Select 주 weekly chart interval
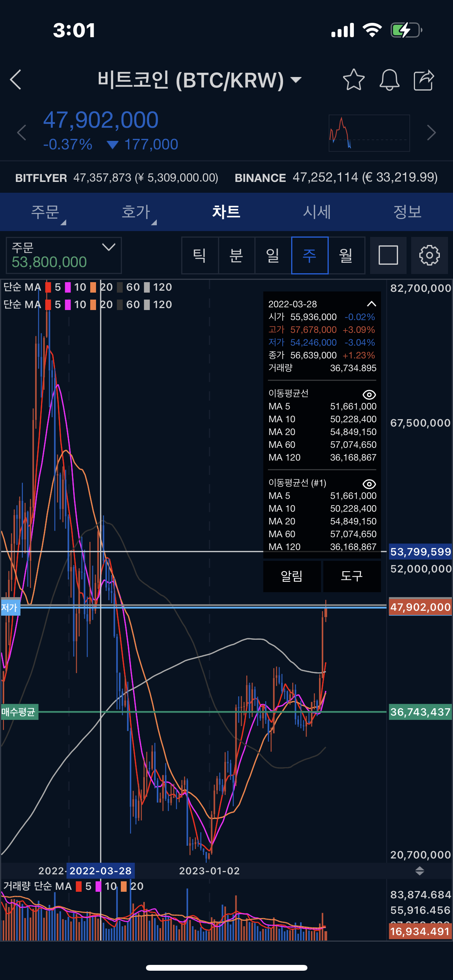Image resolution: width=453 pixels, height=980 pixels. coord(310,255)
